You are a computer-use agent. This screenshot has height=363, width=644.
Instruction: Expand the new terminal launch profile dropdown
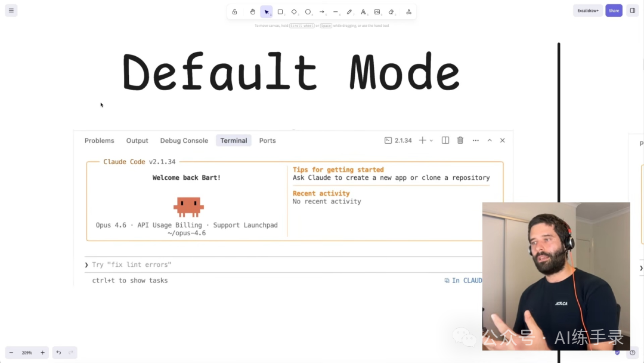[431, 140]
